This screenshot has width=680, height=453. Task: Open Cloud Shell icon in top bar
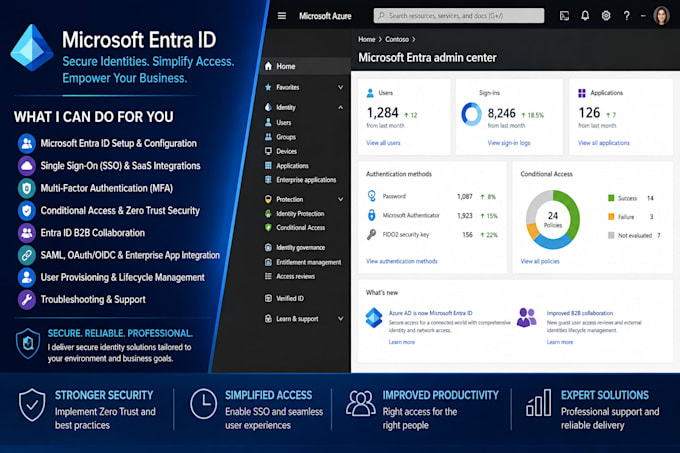point(564,16)
